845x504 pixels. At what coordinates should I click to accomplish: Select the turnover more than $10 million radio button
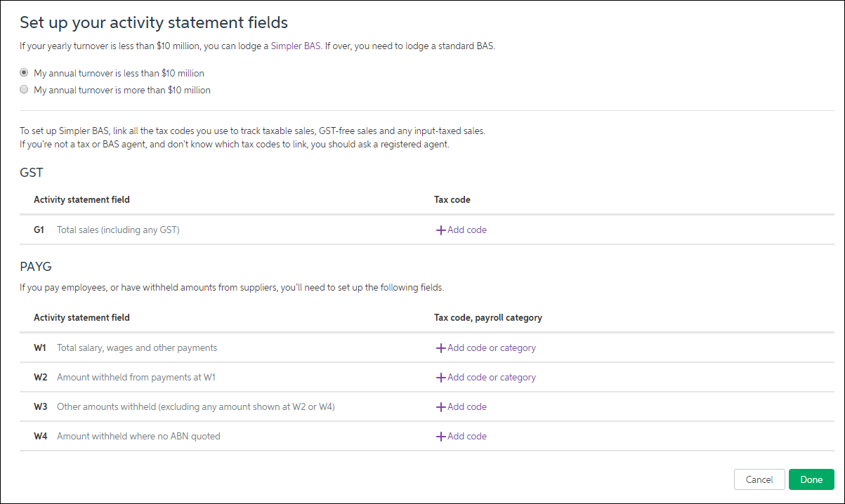25,90
